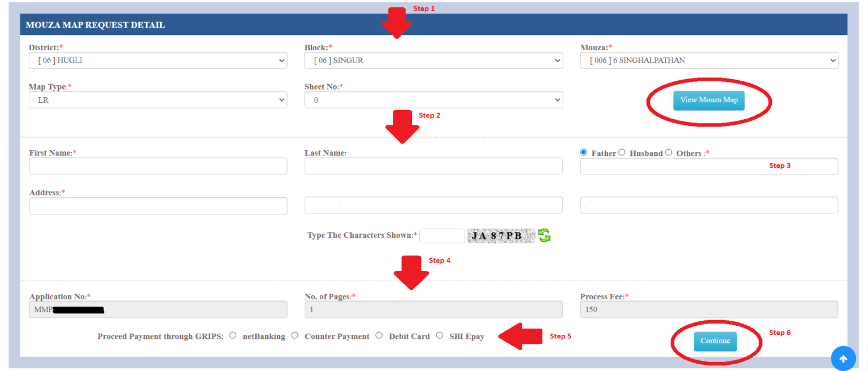Open the District dropdown
The height and width of the screenshot is (371, 868).
tap(158, 60)
